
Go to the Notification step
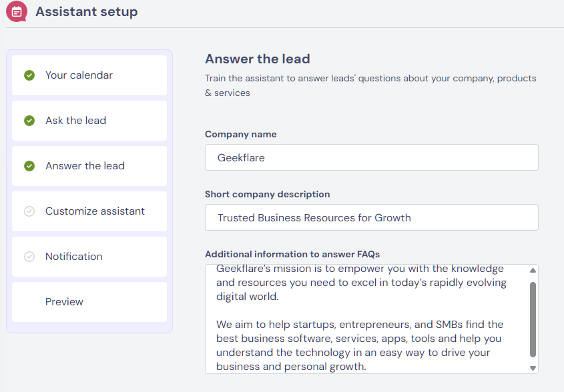point(89,257)
